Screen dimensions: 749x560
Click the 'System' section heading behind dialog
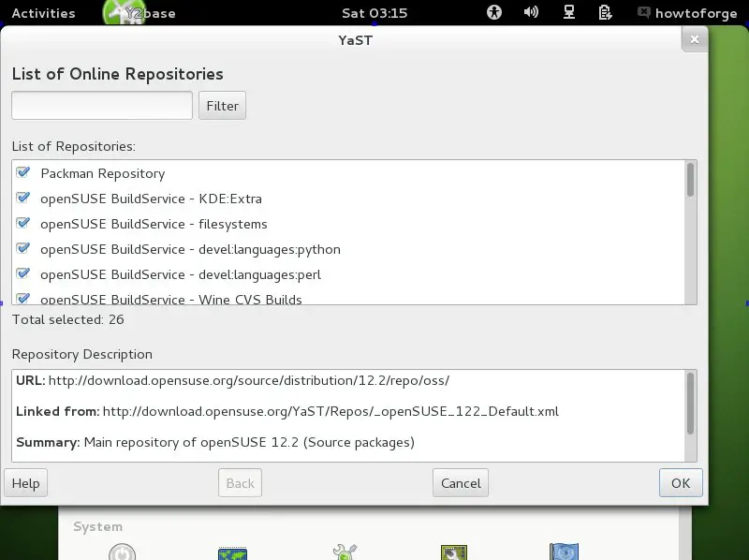click(x=98, y=526)
